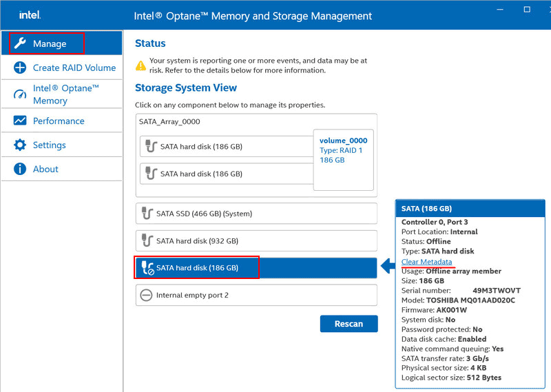Click the Create RAID Volume plus icon
Screen dimensions: 551x392
tap(20, 68)
